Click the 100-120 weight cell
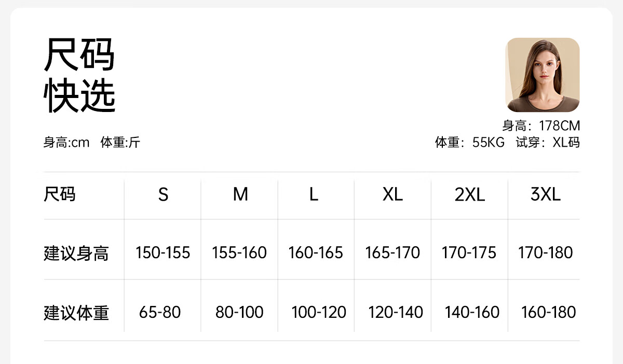Image resolution: width=623 pixels, height=364 pixels. tap(319, 312)
